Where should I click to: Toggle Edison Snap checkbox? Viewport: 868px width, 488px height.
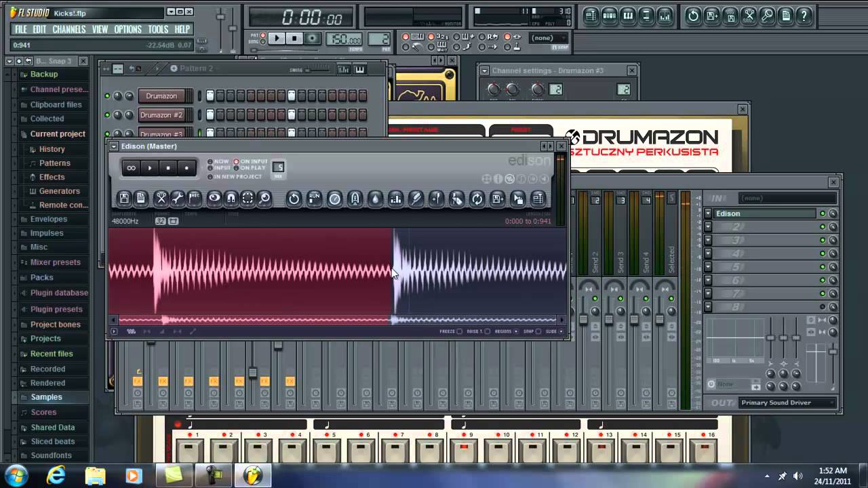tap(538, 331)
